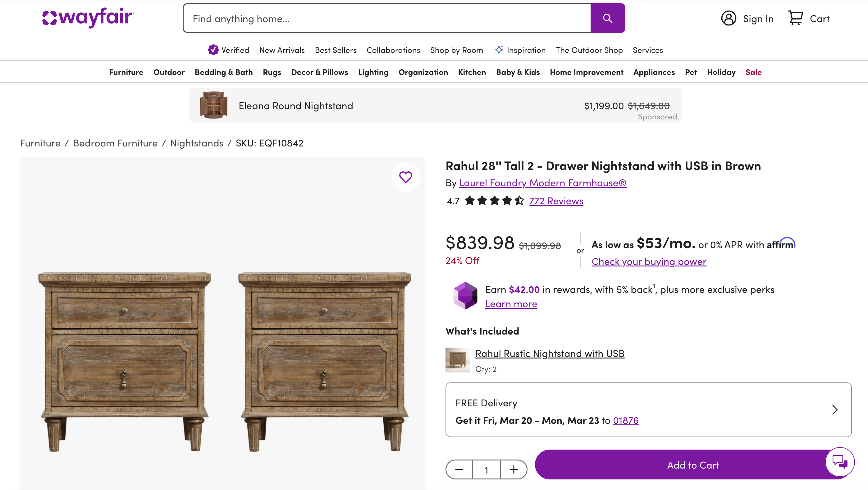868x490 pixels.
Task: Click Add to Cart button
Action: (693, 465)
